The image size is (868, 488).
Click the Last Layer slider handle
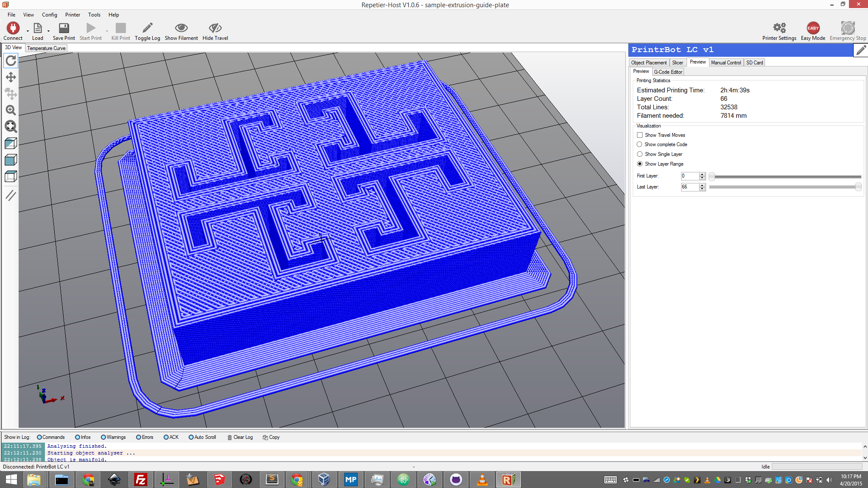pyautogui.click(x=858, y=187)
